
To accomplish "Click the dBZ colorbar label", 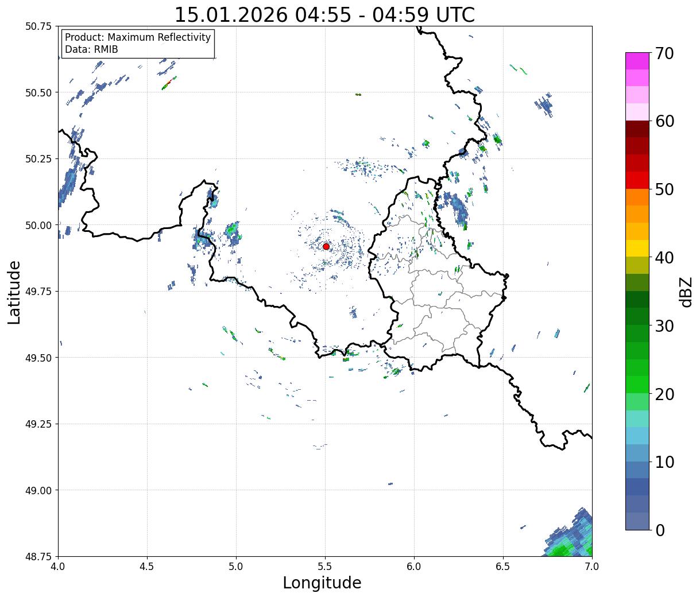I will 686,291.
